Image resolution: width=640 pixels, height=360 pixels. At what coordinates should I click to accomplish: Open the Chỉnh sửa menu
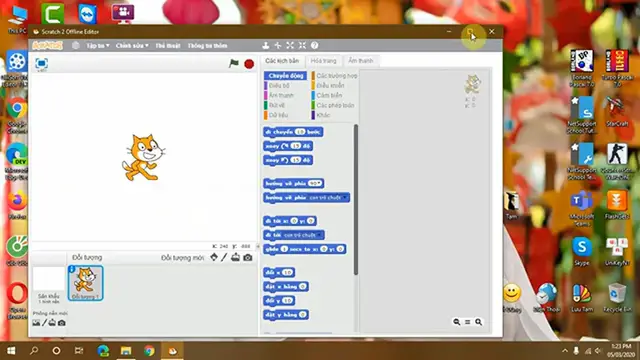tap(132, 46)
